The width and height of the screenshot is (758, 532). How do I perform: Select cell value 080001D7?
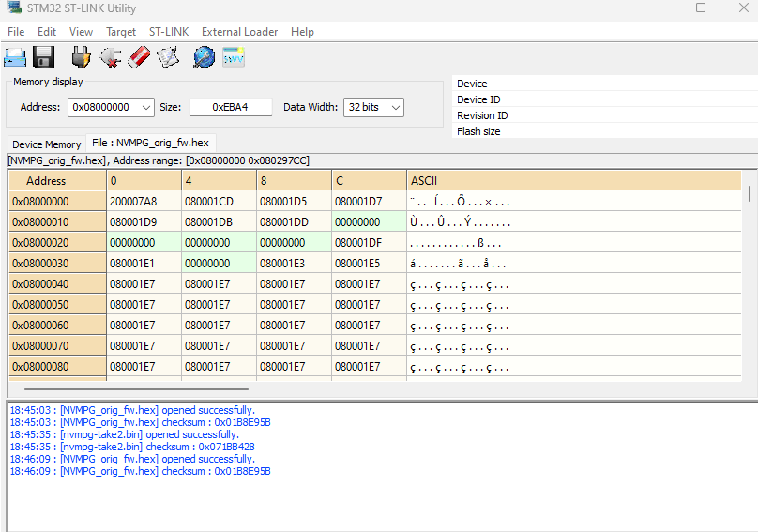(369, 202)
